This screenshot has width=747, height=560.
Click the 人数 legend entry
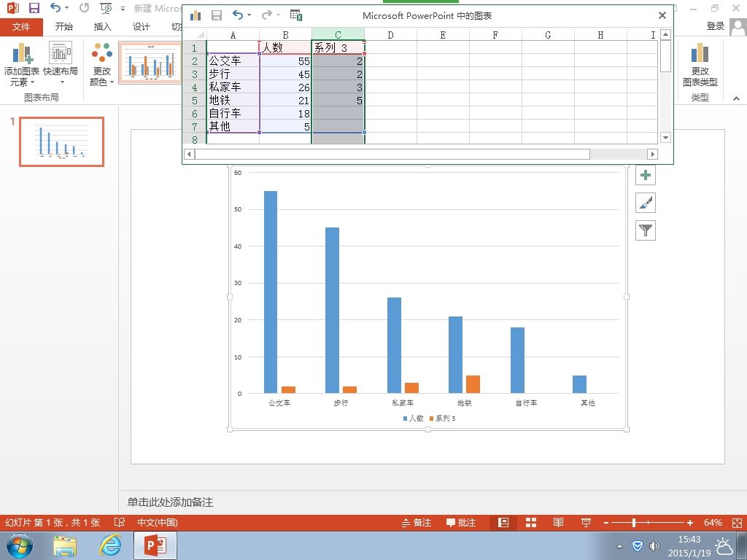point(413,418)
